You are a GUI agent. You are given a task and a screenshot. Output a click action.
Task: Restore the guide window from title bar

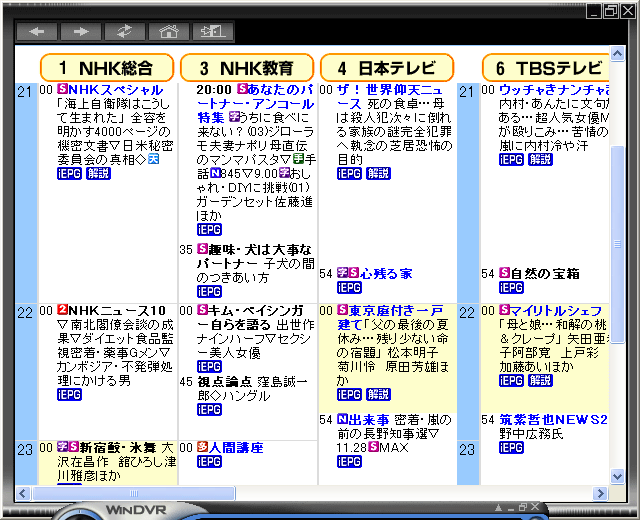tap(611, 11)
